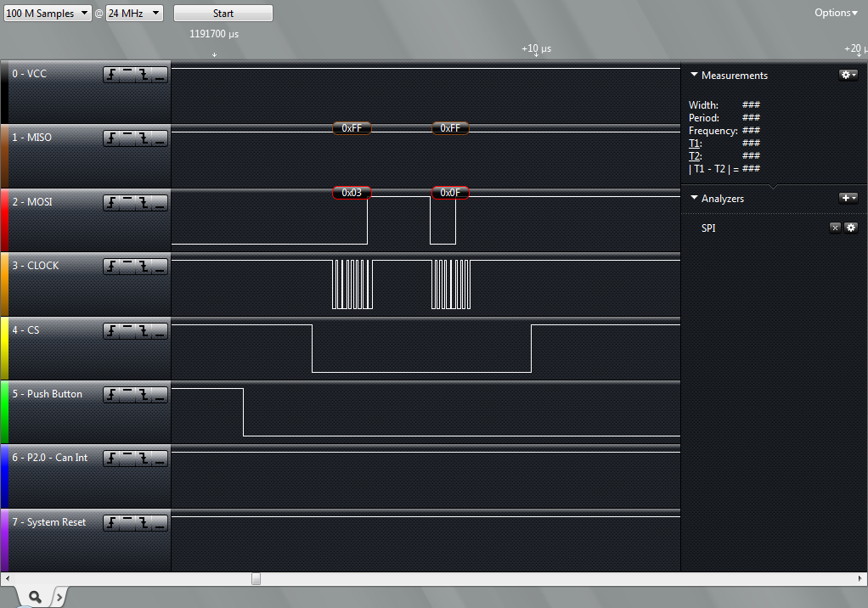The image size is (868, 608).
Task: Set rising edge trigger on CS channel
Action: (x=111, y=331)
